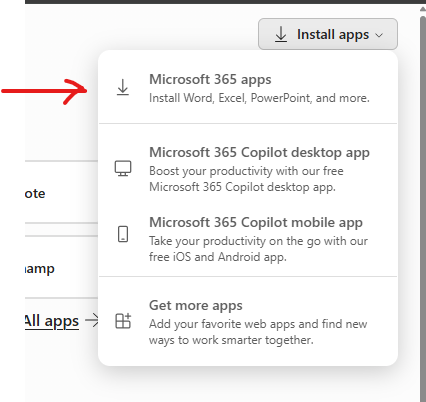Open the Install apps dropdown button
This screenshot has height=402, width=426.
point(328,34)
